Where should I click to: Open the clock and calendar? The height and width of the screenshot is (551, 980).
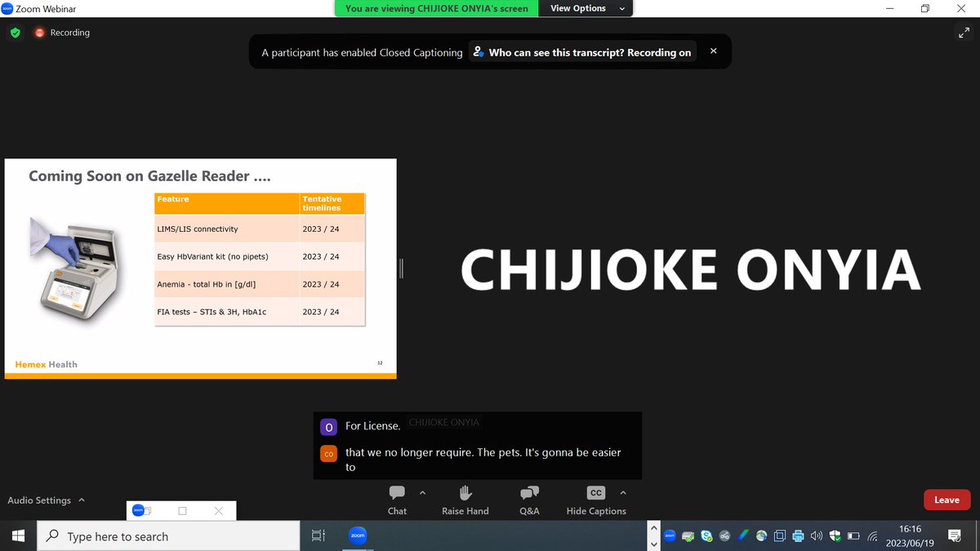[911, 536]
